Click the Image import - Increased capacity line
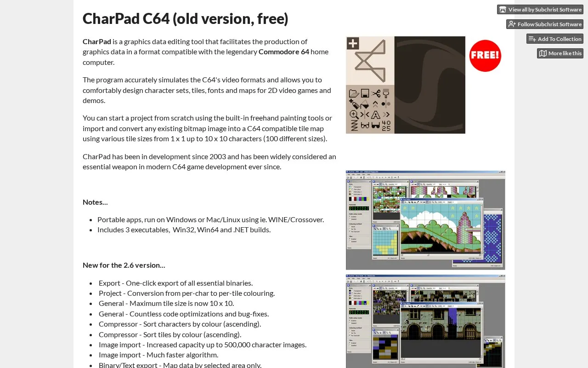 tap(203, 345)
